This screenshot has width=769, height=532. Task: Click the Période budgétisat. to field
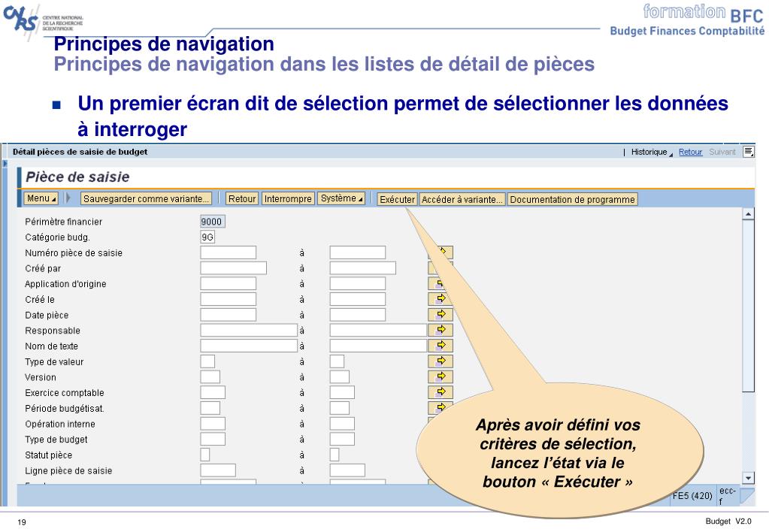(339, 408)
